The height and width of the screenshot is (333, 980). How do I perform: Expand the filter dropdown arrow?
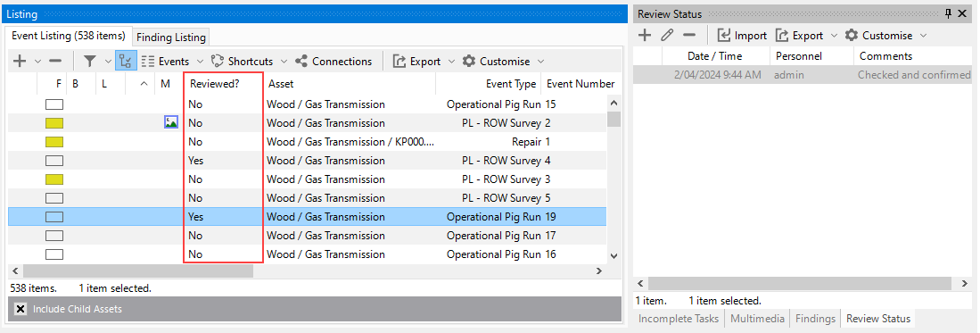coord(107,62)
